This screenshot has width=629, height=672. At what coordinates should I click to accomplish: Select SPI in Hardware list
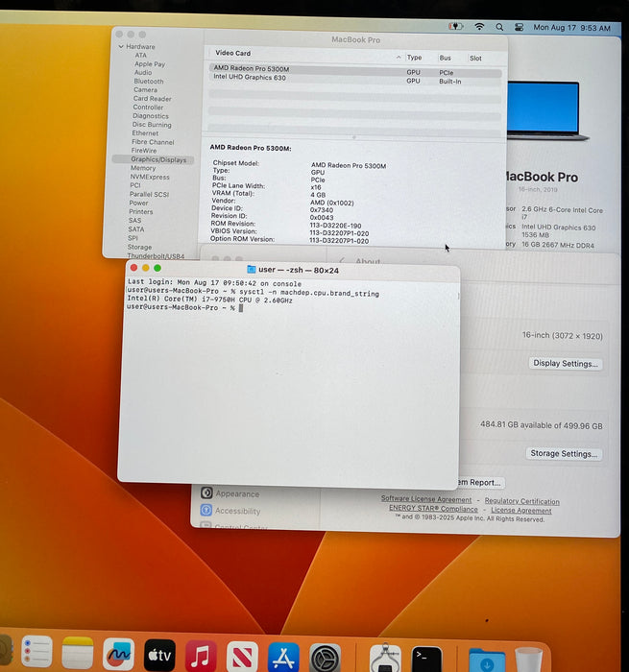(133, 238)
